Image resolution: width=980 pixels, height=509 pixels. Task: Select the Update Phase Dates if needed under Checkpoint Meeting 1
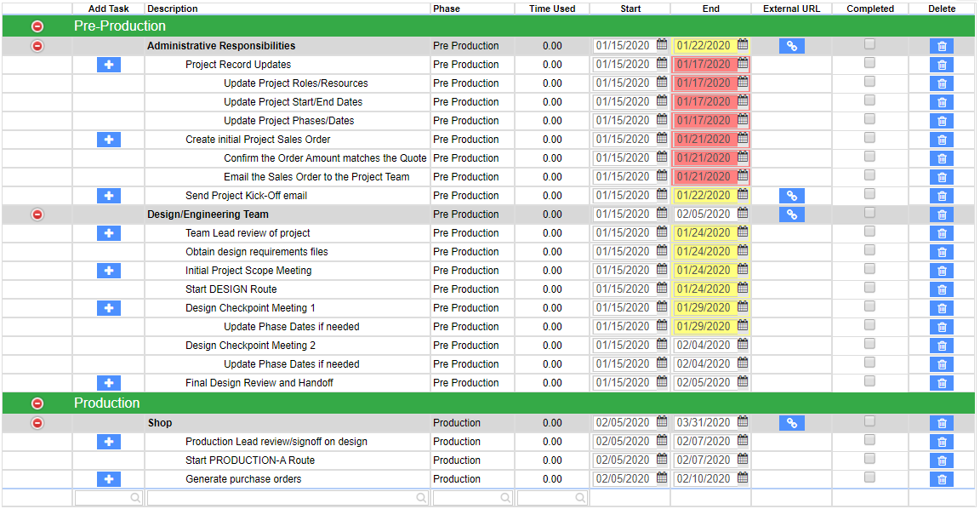[291, 327]
